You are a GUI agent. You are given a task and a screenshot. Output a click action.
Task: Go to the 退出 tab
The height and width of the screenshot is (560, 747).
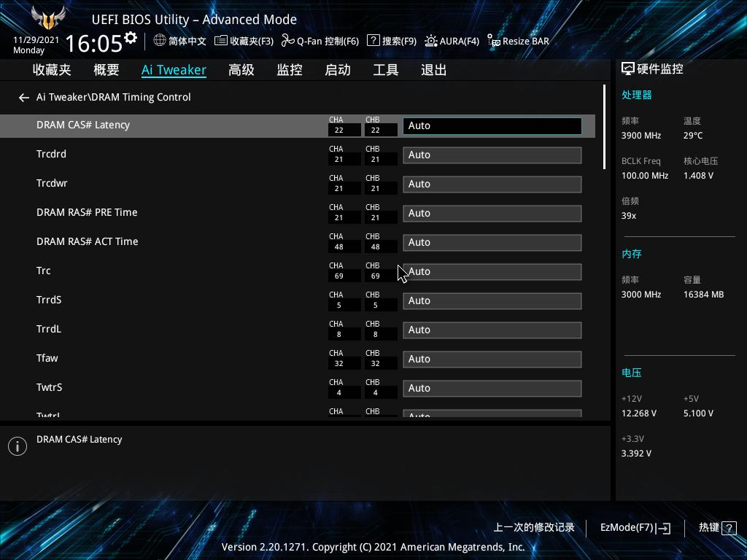[x=434, y=70]
